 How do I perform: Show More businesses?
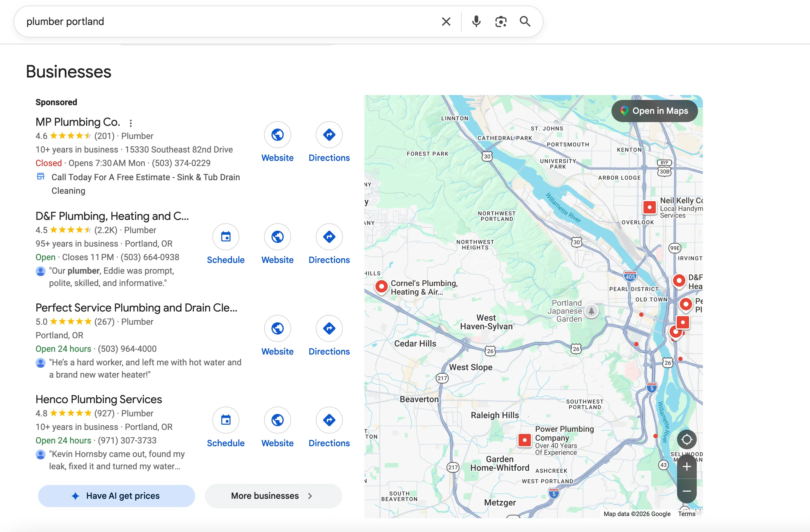[273, 496]
